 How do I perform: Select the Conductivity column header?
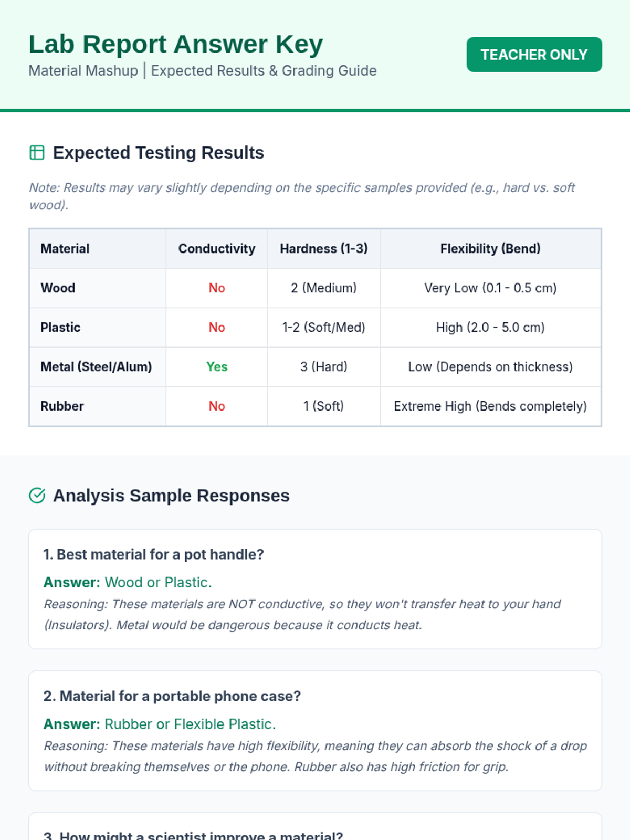[x=216, y=249]
